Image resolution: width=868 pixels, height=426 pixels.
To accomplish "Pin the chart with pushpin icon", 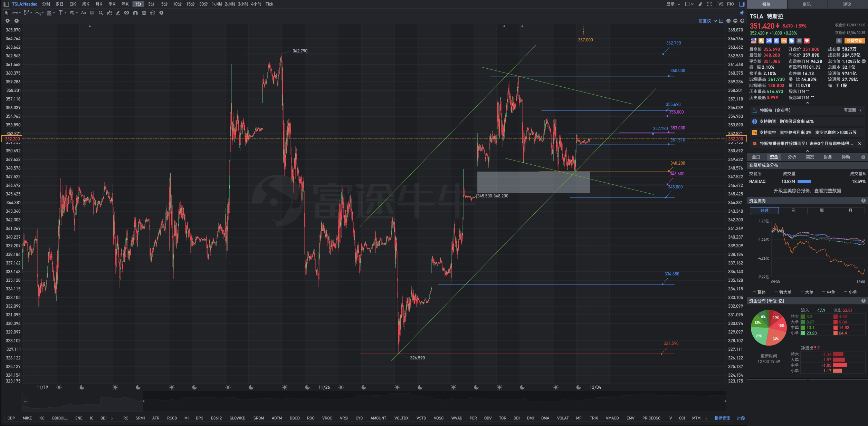I will [x=742, y=13].
